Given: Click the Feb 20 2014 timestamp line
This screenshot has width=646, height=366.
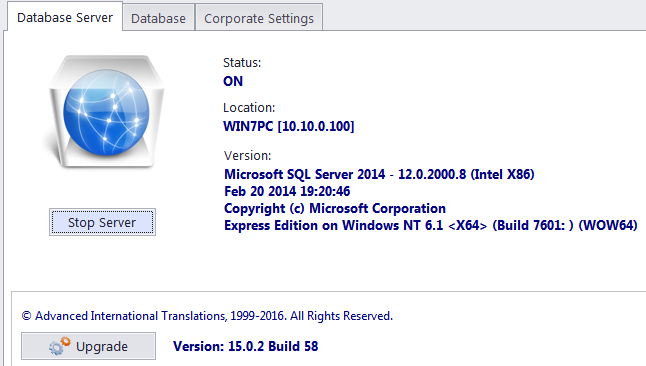Looking at the screenshot, I should point(287,191).
